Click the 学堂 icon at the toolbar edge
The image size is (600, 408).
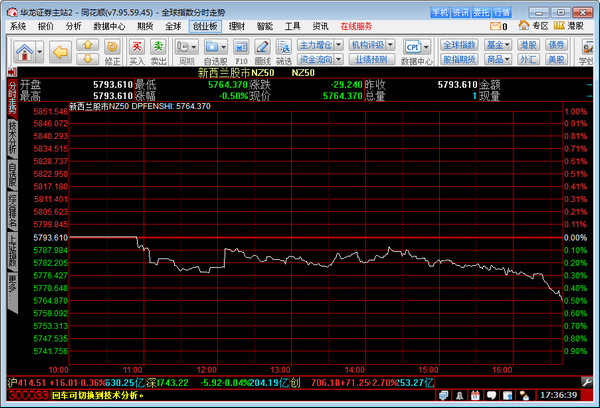[x=587, y=47]
